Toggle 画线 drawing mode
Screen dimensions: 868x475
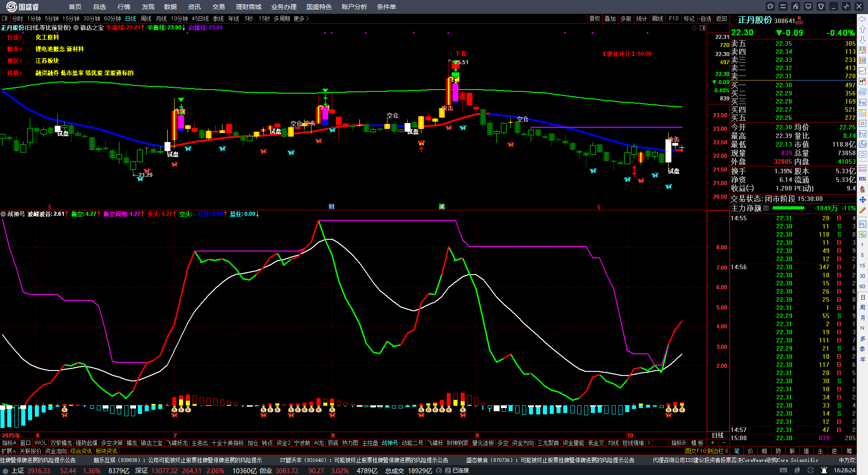click(657, 19)
